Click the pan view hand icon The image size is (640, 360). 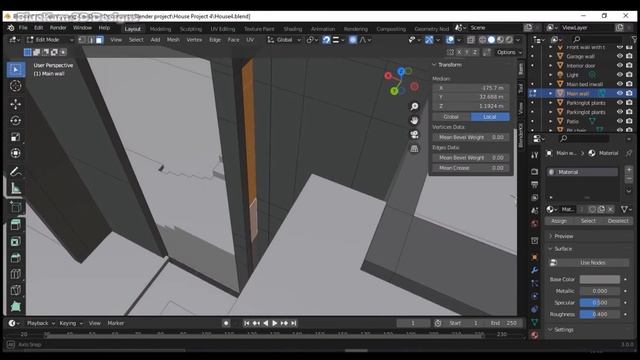pyautogui.click(x=414, y=121)
